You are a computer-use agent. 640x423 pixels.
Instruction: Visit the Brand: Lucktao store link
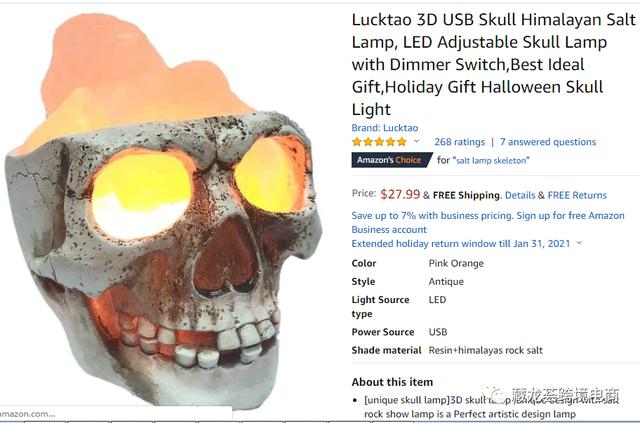click(384, 127)
